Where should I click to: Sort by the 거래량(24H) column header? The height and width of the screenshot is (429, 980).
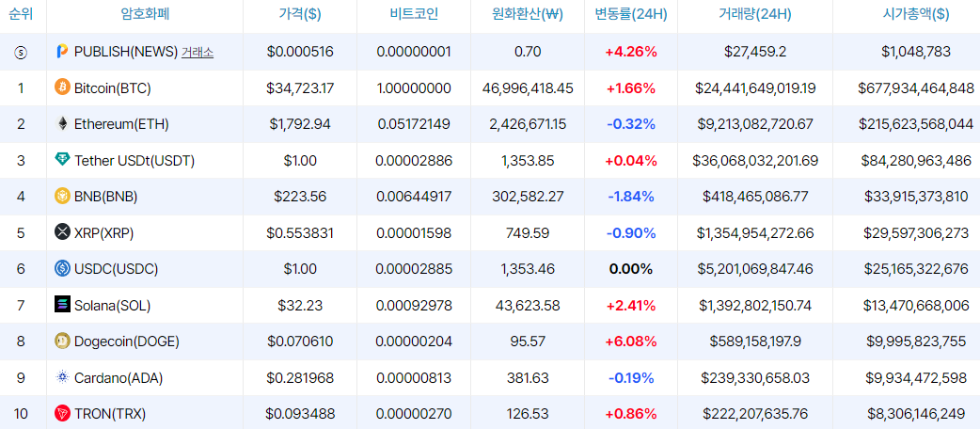coord(755,15)
